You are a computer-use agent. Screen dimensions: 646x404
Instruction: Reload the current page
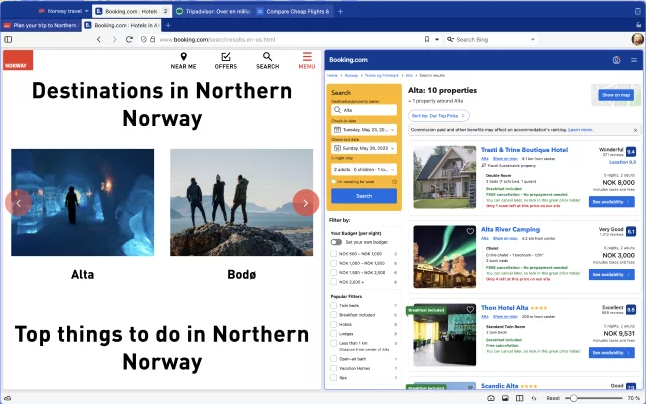click(x=129, y=40)
